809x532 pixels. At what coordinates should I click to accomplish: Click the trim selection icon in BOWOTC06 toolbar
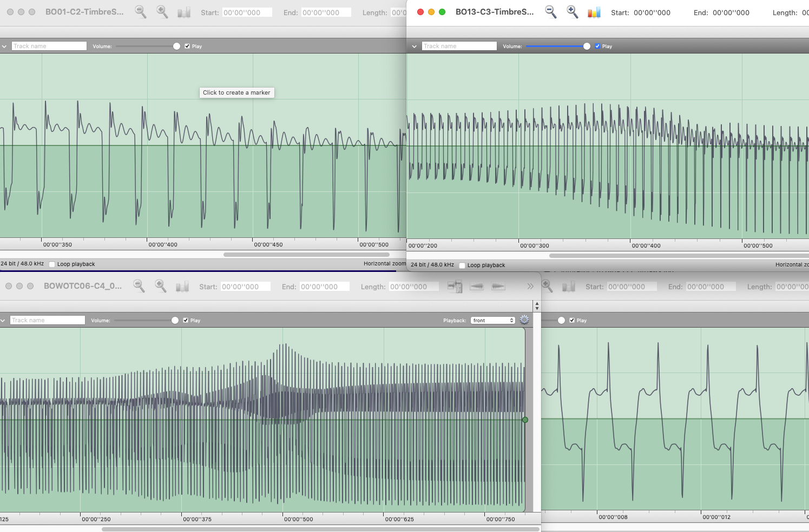[455, 287]
